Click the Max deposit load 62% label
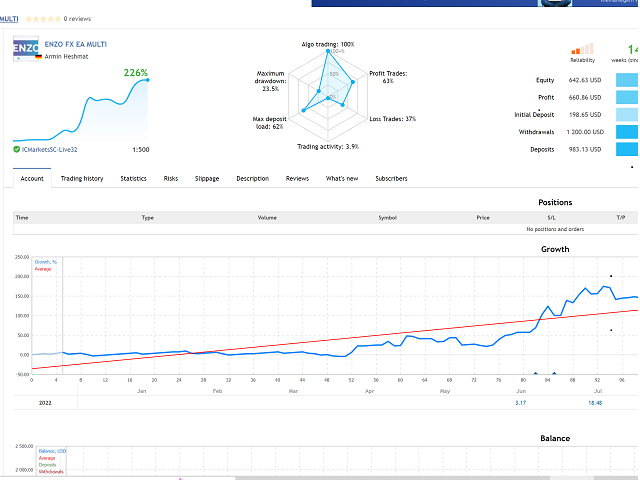 269,123
